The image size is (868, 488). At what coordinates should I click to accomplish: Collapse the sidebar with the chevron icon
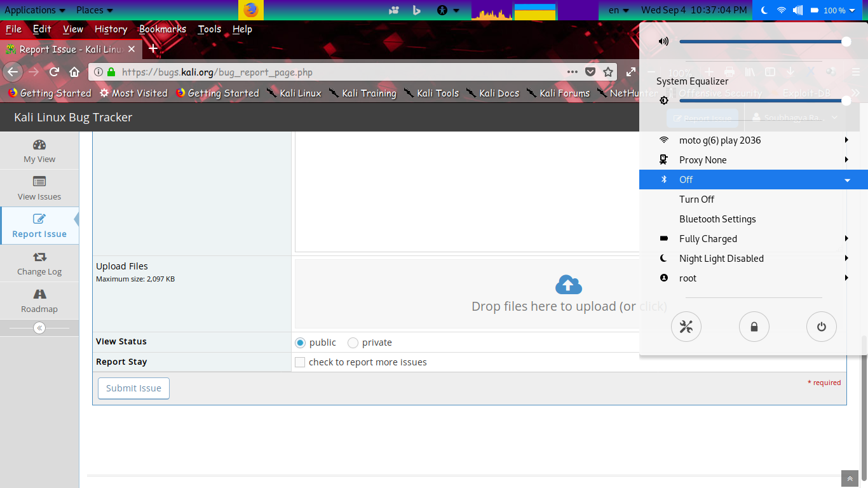pos(39,328)
